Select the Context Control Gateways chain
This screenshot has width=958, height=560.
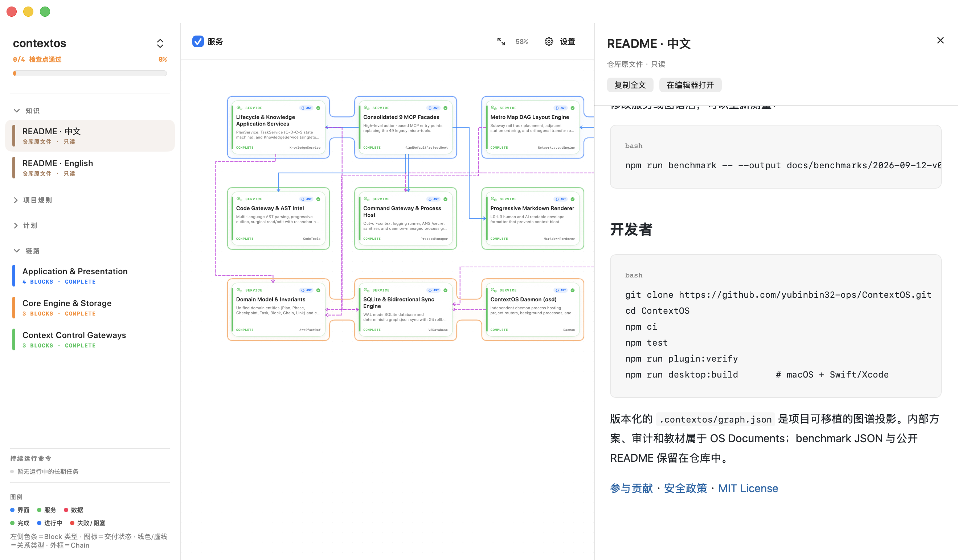(x=90, y=339)
